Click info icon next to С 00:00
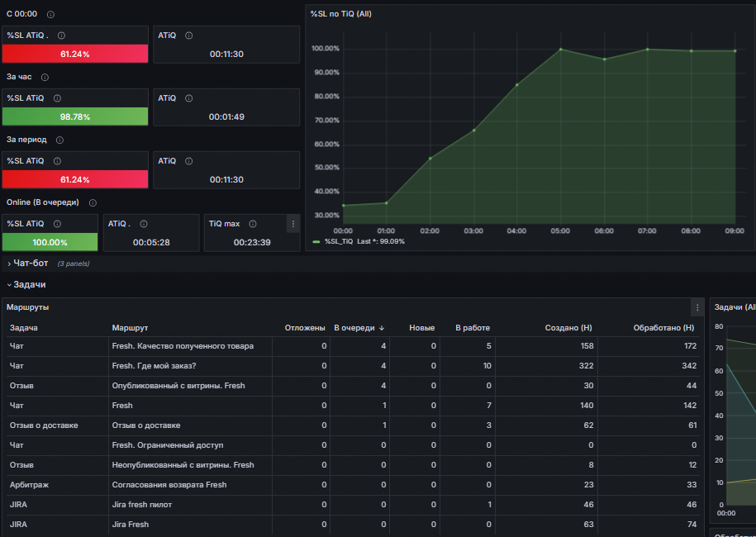This screenshot has width=756, height=537. (50, 15)
